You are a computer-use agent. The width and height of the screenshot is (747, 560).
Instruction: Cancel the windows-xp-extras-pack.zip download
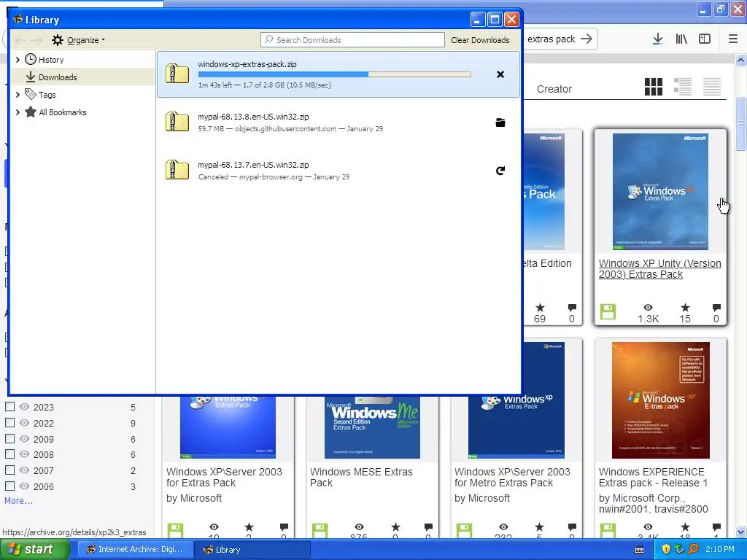500,74
